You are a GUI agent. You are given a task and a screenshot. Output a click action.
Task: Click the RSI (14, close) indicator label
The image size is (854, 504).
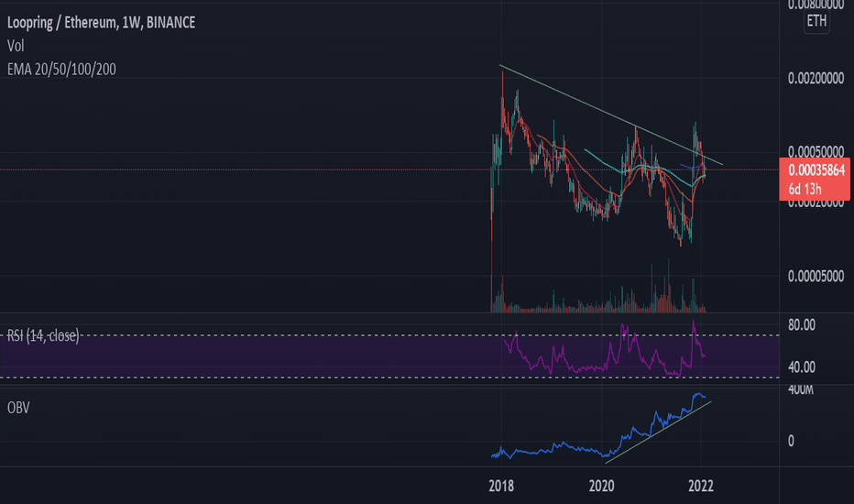click(42, 335)
